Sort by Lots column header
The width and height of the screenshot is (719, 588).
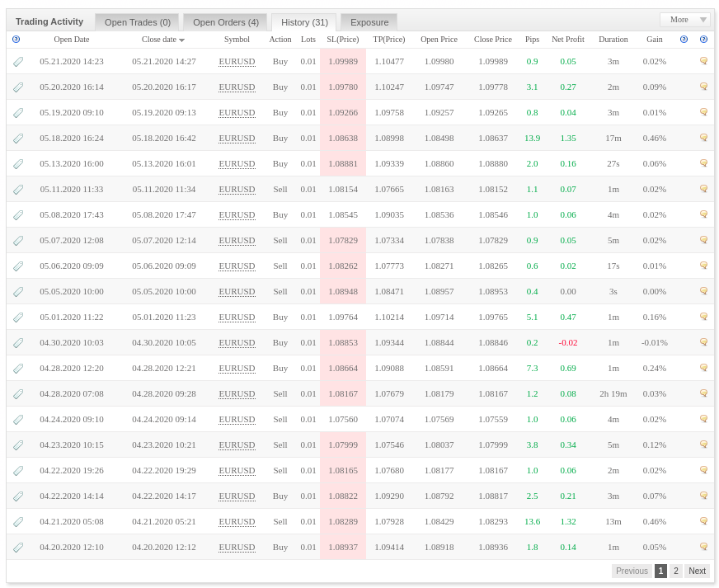pos(308,40)
